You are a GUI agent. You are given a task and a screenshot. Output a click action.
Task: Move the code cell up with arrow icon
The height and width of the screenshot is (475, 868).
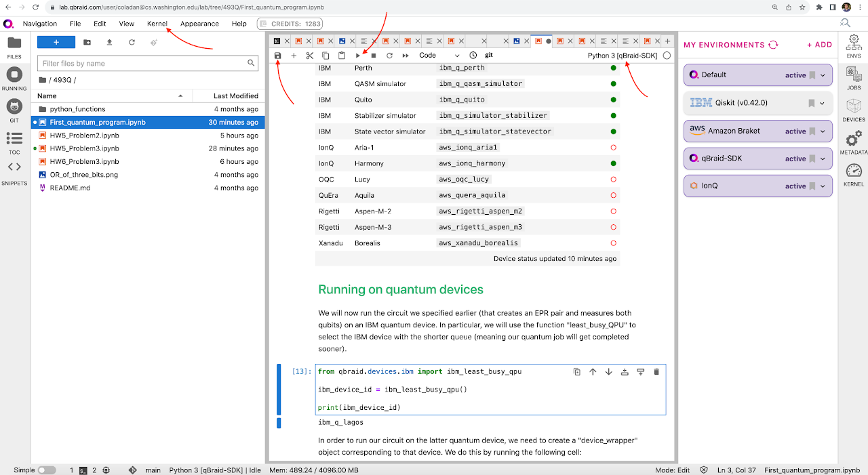(x=593, y=372)
